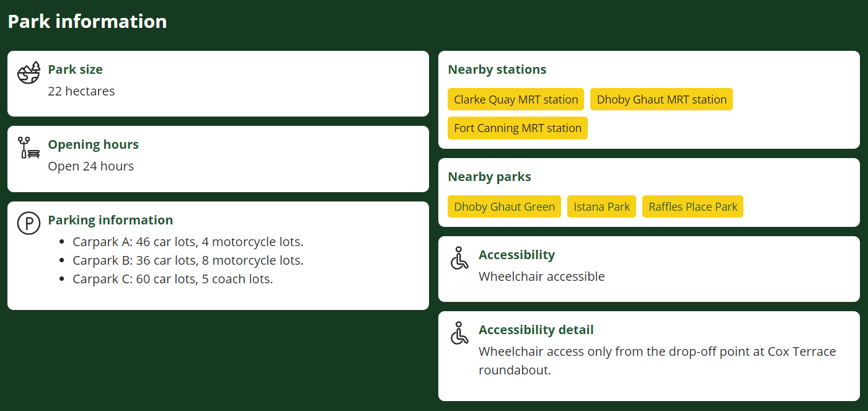The width and height of the screenshot is (868, 411).
Task: Click the Carpark C coach lots entry
Action: [173, 279]
